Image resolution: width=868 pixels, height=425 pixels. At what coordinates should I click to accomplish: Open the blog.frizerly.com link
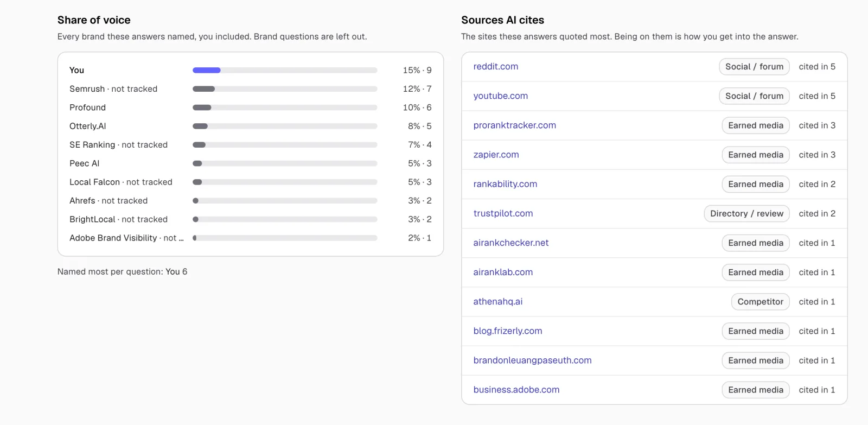tap(507, 331)
